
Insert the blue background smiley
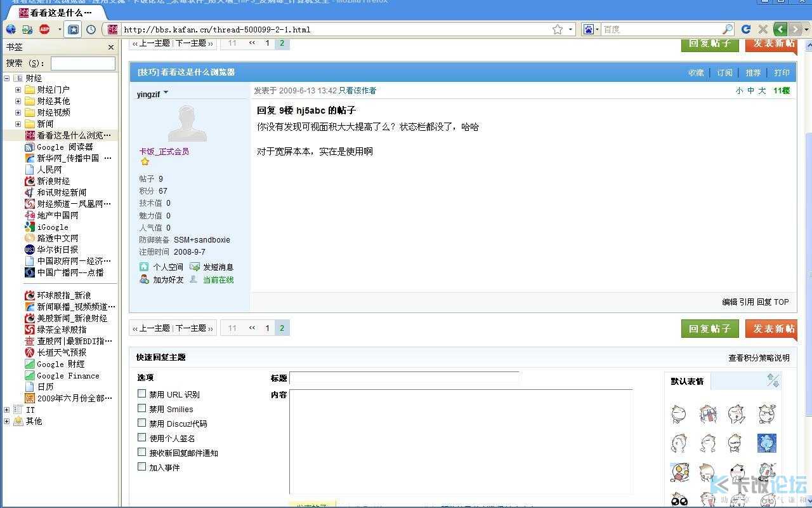click(767, 443)
